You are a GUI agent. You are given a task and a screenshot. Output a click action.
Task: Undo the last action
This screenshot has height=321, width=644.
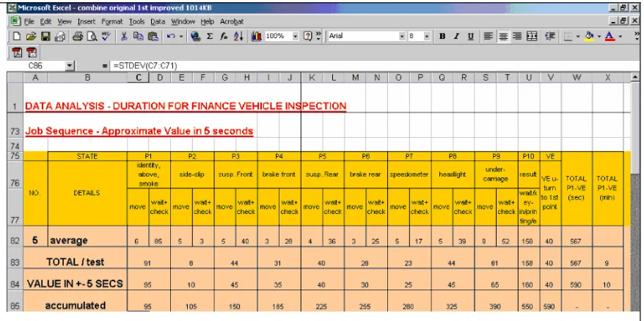(171, 37)
